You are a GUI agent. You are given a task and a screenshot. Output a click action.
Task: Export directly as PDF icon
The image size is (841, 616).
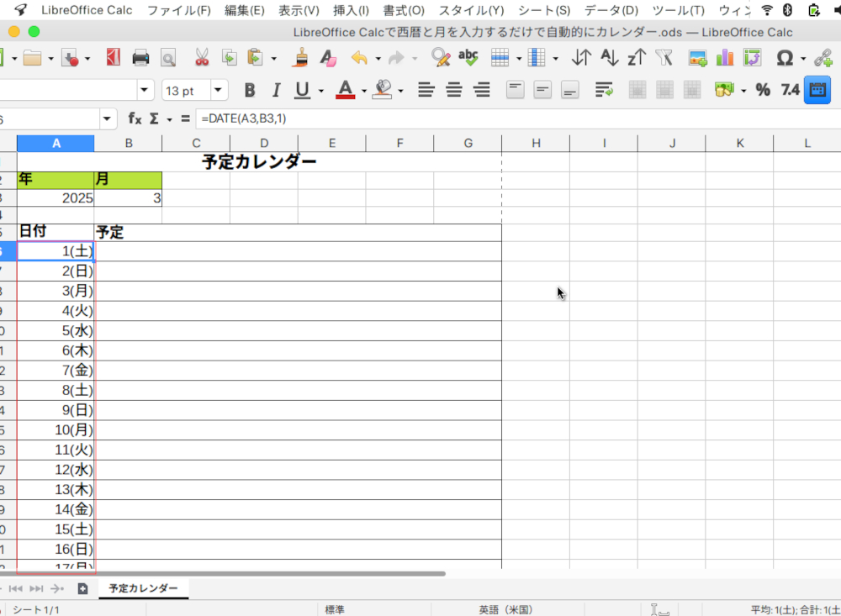113,58
